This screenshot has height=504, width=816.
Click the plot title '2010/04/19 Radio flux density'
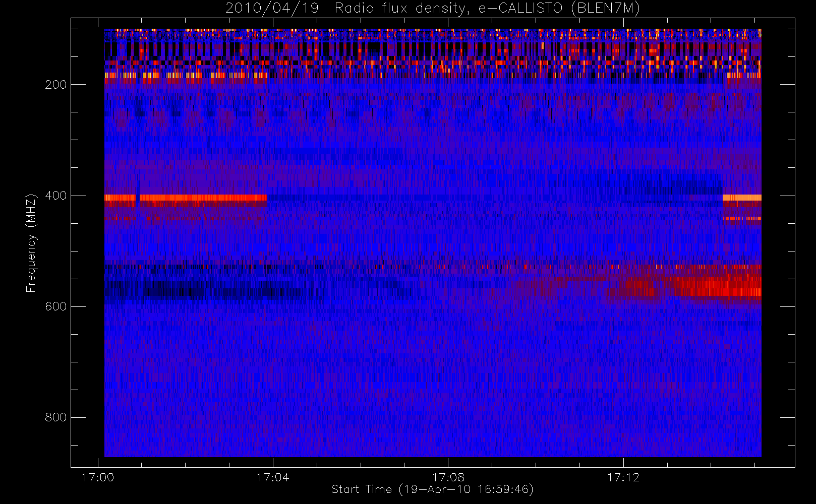coord(433,9)
